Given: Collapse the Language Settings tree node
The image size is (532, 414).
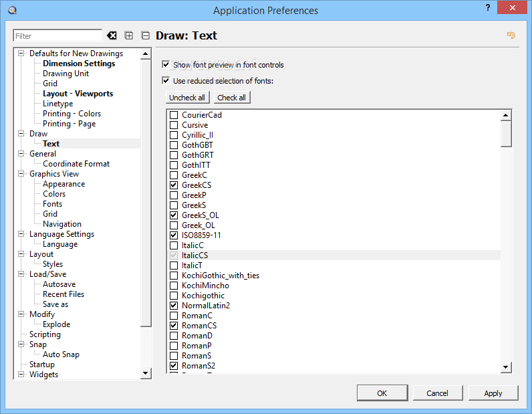Looking at the screenshot, I should coord(21,234).
